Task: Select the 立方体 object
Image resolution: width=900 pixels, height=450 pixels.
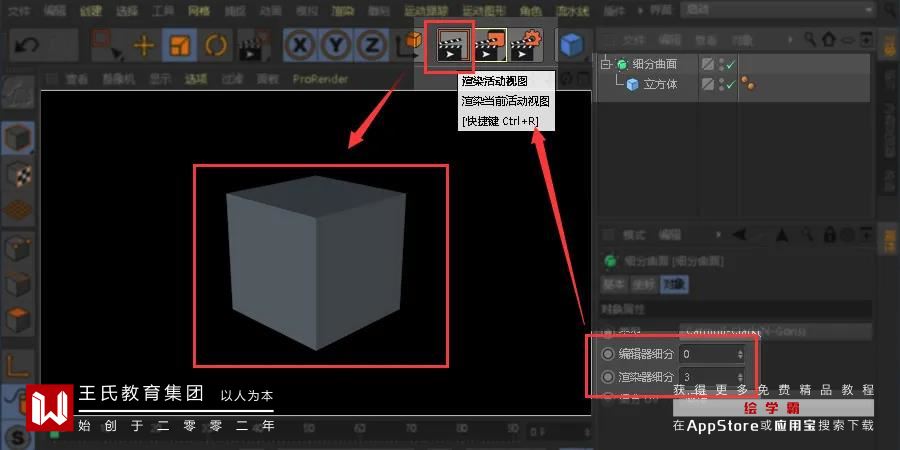Action: coord(660,84)
